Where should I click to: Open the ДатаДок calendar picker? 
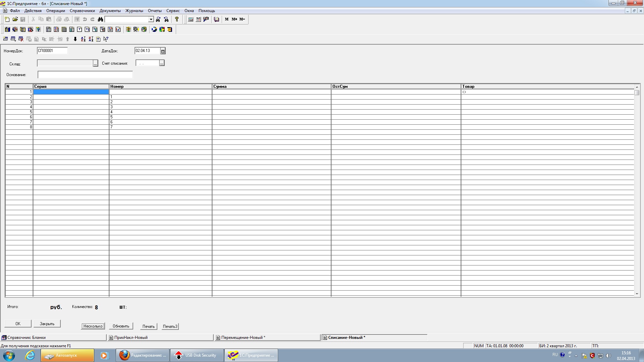[163, 51]
